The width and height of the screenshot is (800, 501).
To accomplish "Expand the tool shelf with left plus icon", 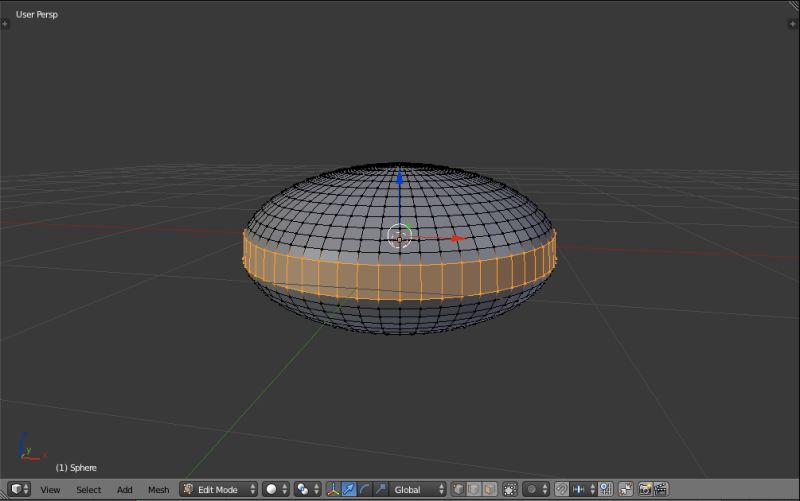I will [5, 23].
